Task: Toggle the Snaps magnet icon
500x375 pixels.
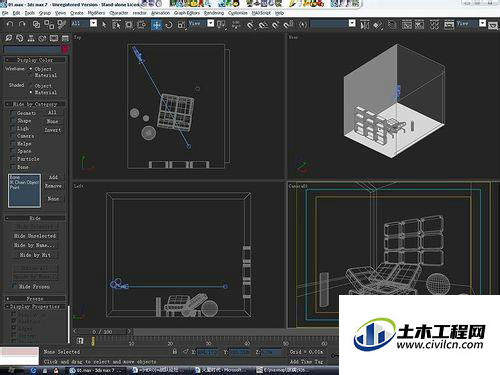Action: pyautogui.click(x=250, y=25)
